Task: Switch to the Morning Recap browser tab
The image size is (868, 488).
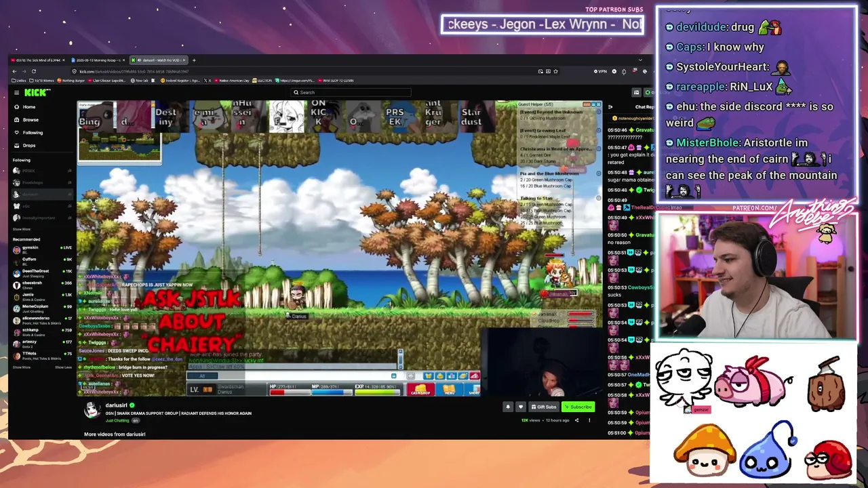Action: [98, 60]
